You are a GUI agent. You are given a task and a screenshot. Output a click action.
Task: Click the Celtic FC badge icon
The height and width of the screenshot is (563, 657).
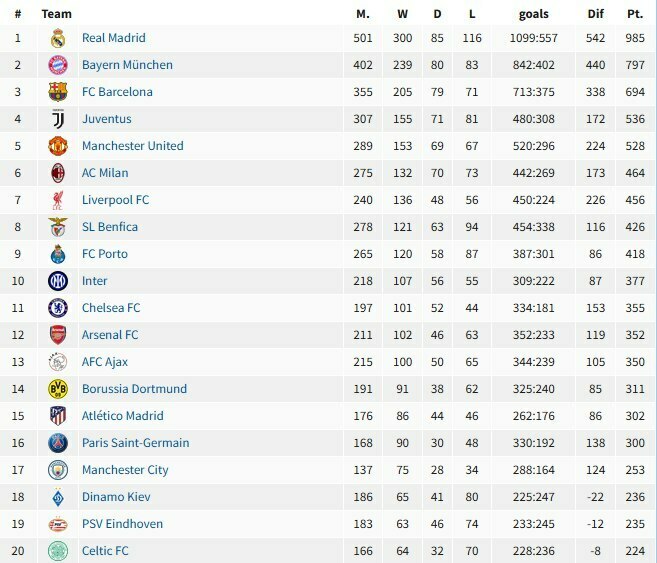[x=58, y=551]
